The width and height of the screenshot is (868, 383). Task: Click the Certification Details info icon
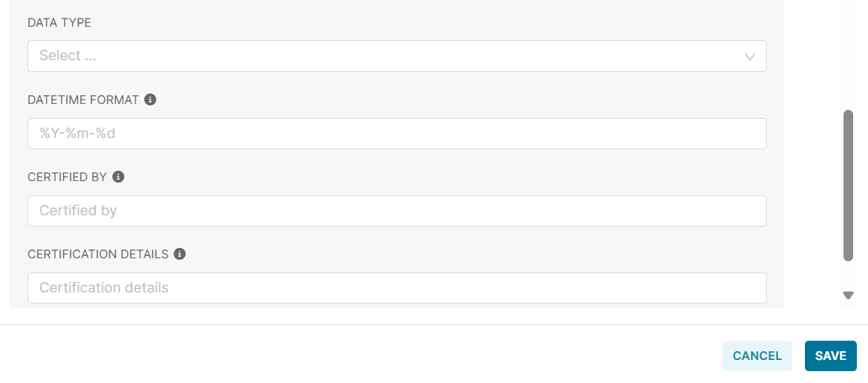179,254
